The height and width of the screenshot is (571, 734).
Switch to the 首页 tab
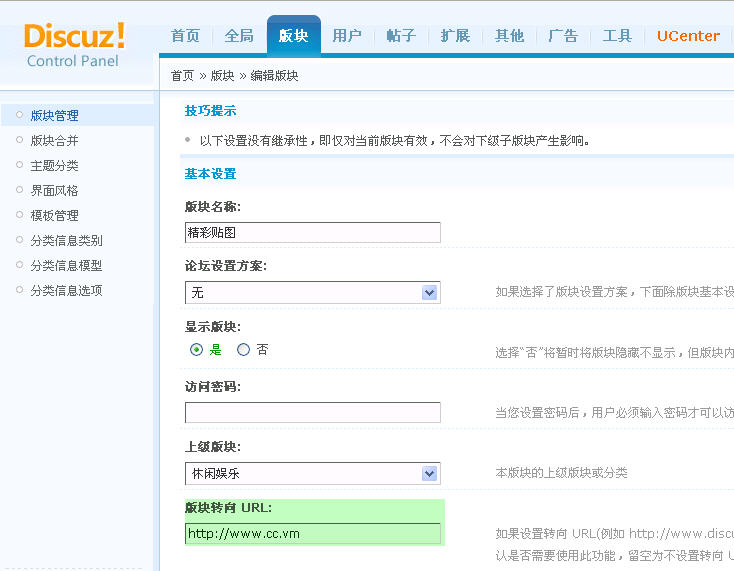tap(185, 36)
